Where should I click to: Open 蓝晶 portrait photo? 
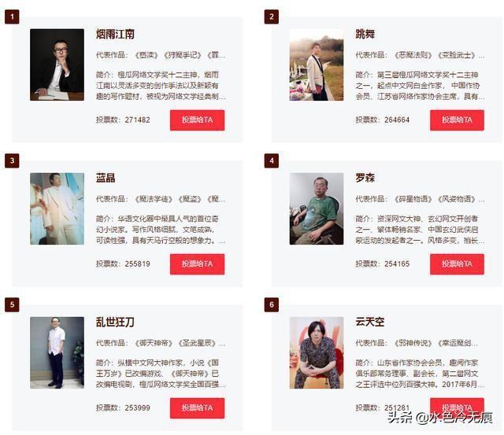[x=57, y=208]
